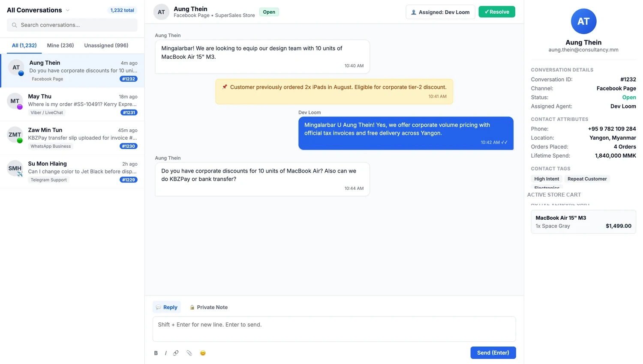The width and height of the screenshot is (643, 364).
Task: Click the Facebook Page channel label in list
Action: click(48, 79)
